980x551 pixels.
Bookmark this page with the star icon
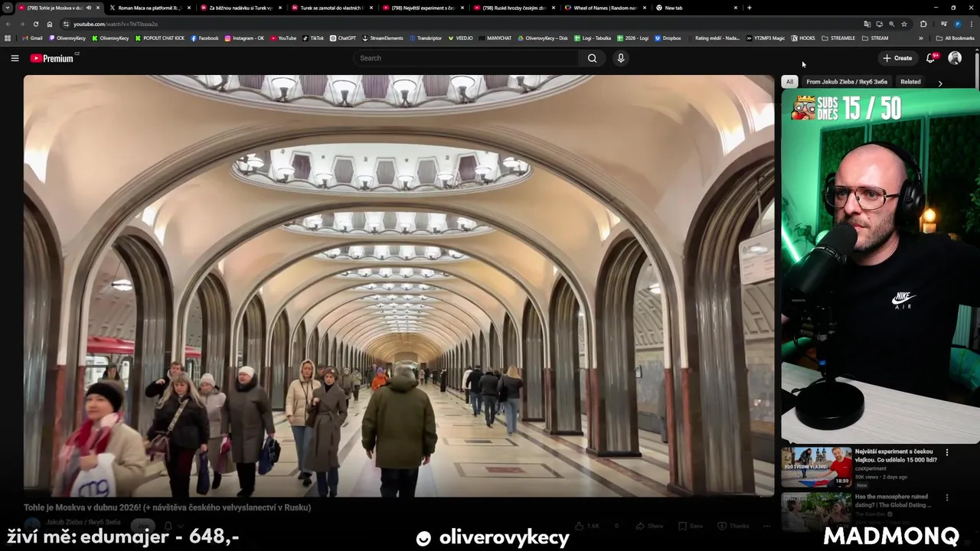(x=903, y=24)
